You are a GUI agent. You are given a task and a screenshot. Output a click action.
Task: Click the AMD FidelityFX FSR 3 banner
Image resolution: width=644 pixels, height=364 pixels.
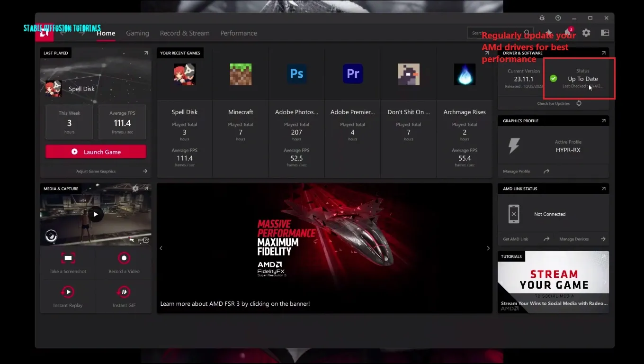coord(325,248)
